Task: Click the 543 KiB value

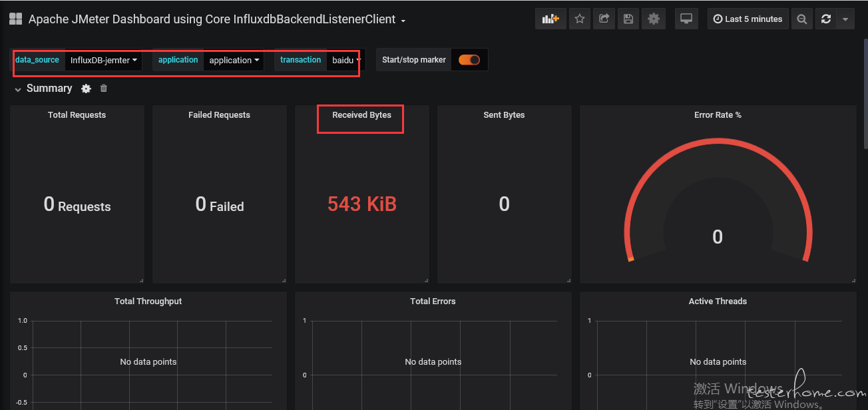Action: pos(361,204)
